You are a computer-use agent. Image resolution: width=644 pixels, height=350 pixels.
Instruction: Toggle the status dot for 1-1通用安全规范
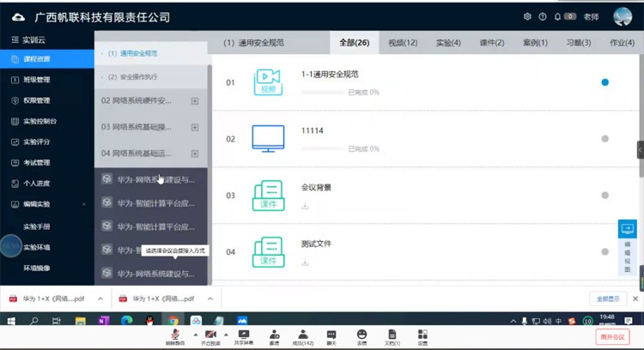coord(605,82)
